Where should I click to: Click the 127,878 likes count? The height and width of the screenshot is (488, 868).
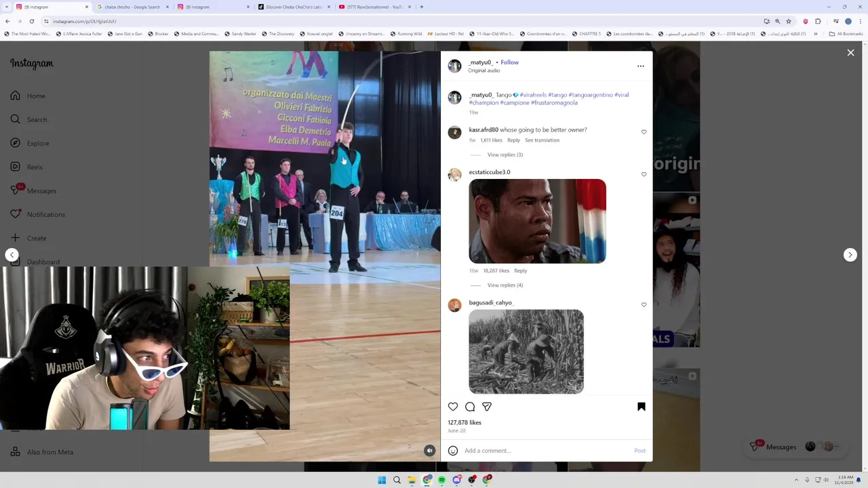pyautogui.click(x=465, y=422)
